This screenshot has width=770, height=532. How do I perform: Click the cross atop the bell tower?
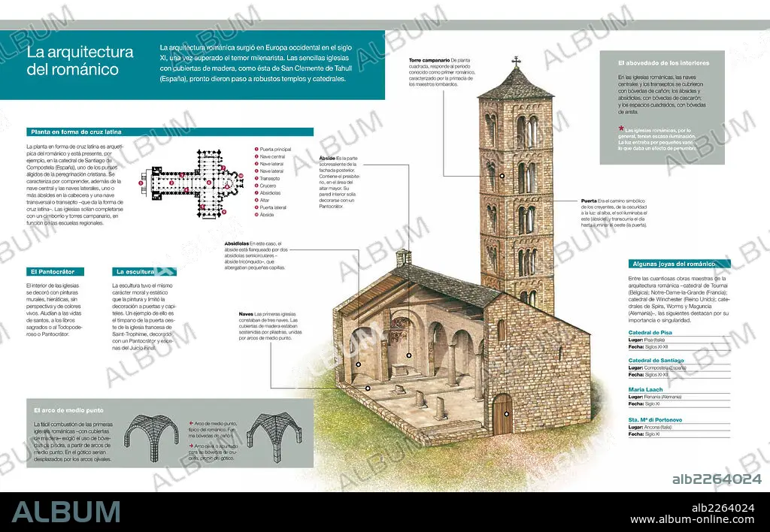click(x=516, y=61)
